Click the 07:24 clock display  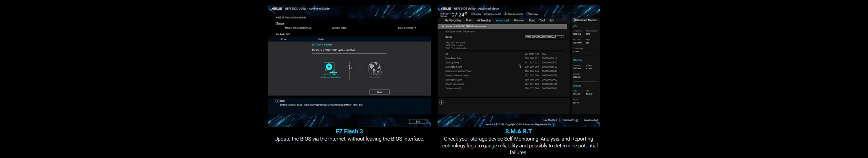(458, 14)
